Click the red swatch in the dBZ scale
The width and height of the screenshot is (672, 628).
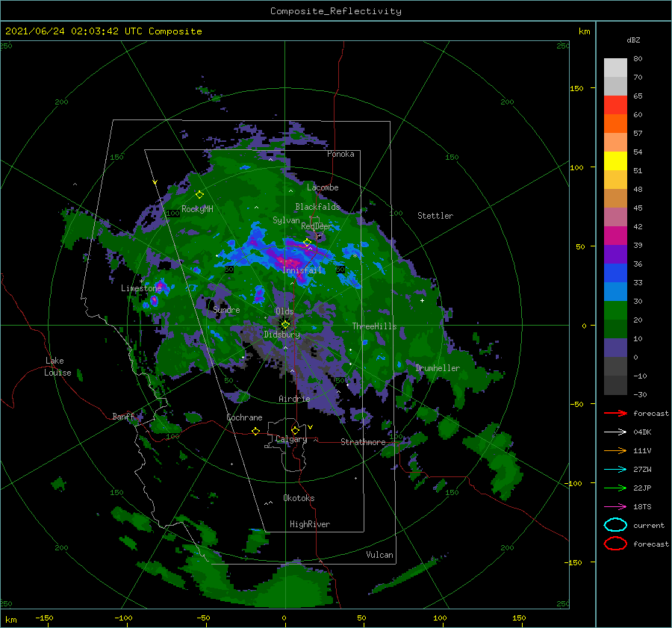(615, 105)
